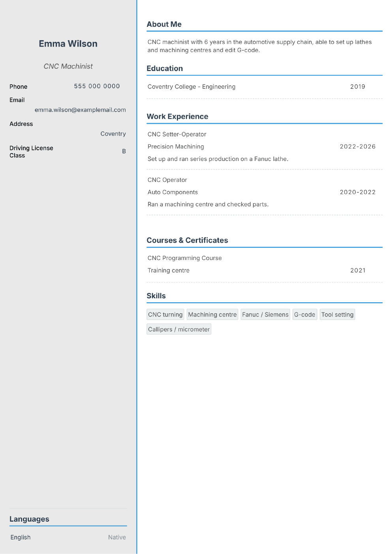Click the Skills heading
The image size is (392, 554).
(x=156, y=296)
